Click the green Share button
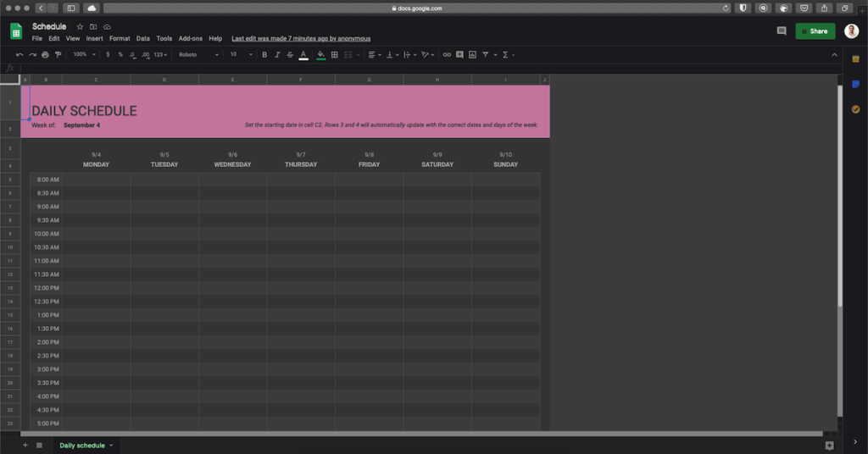Image resolution: width=868 pixels, height=454 pixels. pyautogui.click(x=815, y=31)
